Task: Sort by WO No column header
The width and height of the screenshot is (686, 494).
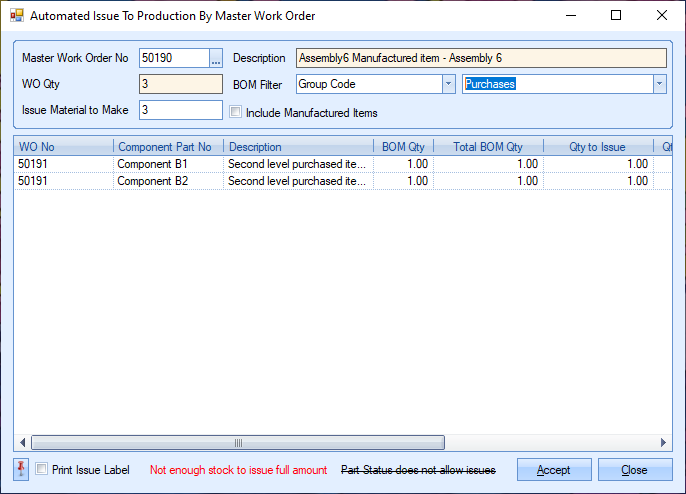Action: [63, 147]
